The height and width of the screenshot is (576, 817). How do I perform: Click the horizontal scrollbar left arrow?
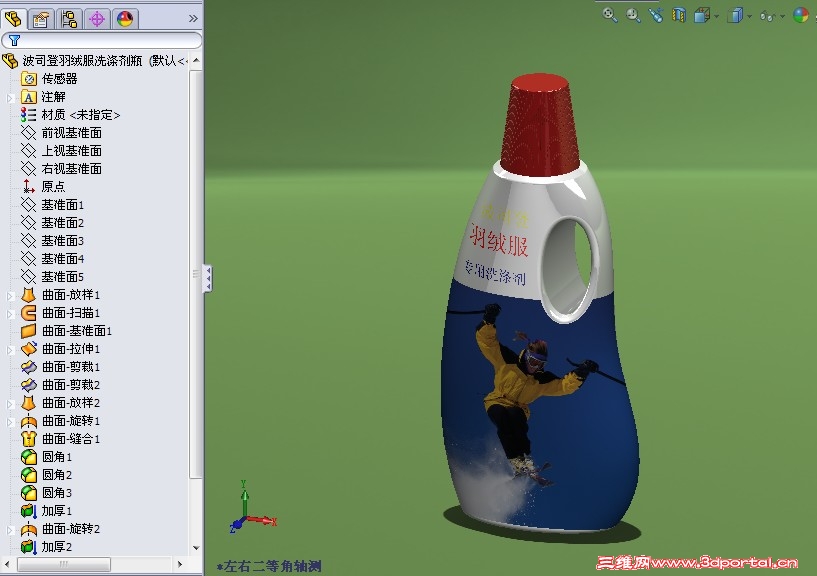7,564
